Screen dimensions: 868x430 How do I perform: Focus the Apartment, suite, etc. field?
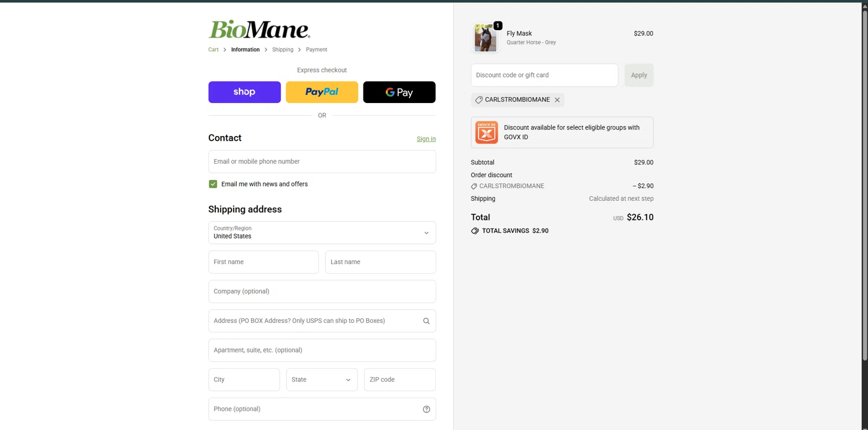click(322, 350)
